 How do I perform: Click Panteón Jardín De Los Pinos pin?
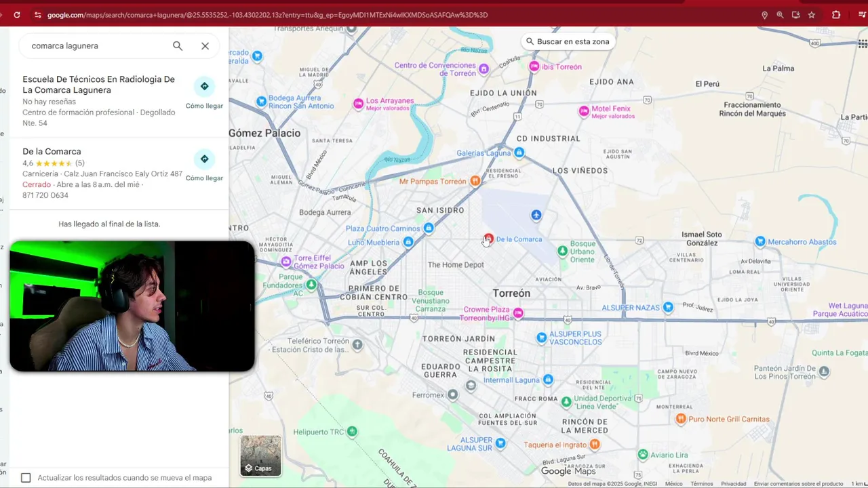[x=824, y=371]
